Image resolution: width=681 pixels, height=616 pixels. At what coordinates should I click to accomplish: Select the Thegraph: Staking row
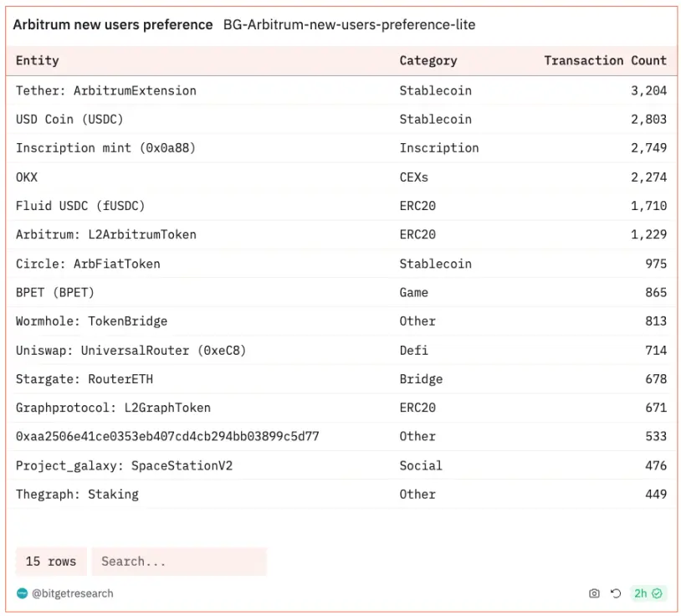[x=77, y=495]
